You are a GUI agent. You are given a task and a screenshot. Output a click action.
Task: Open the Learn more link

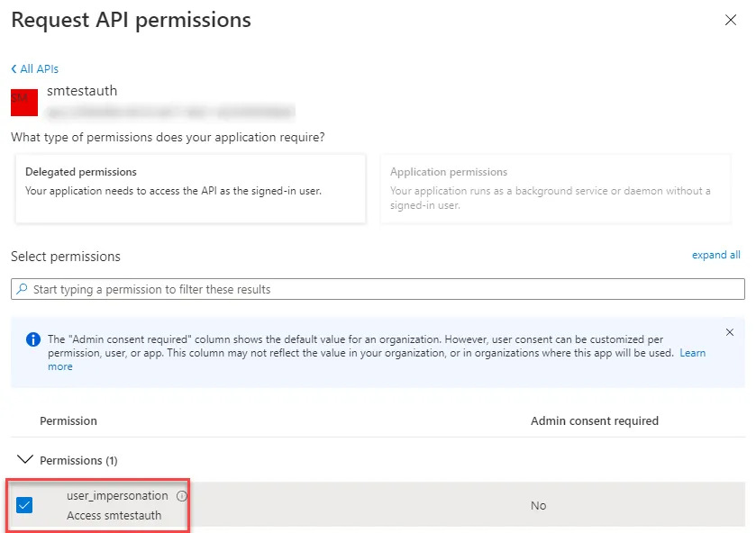pos(692,353)
